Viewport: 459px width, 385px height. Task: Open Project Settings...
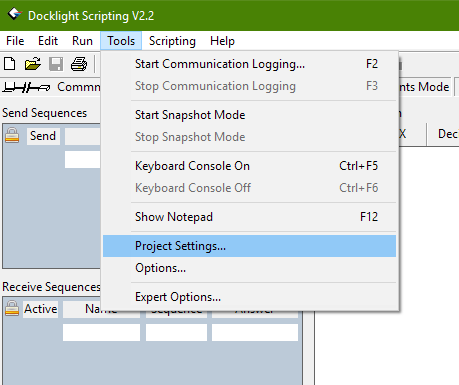(x=249, y=246)
